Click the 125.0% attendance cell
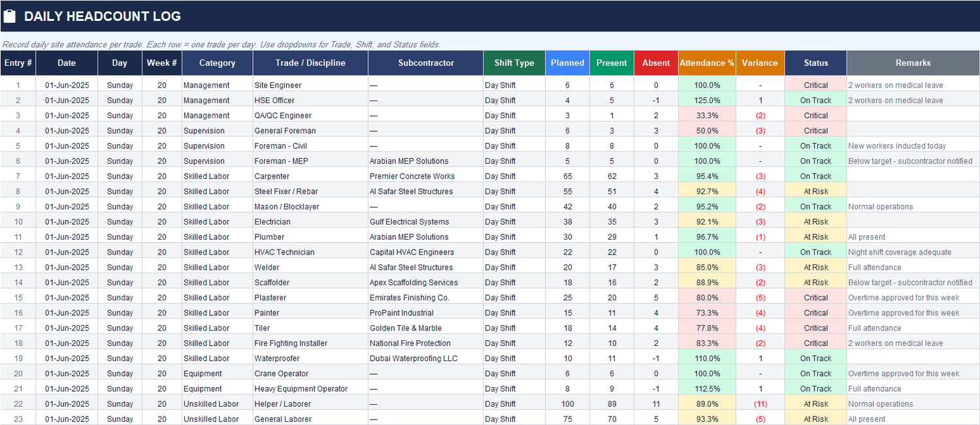Image resolution: width=980 pixels, height=425 pixels. (707, 101)
